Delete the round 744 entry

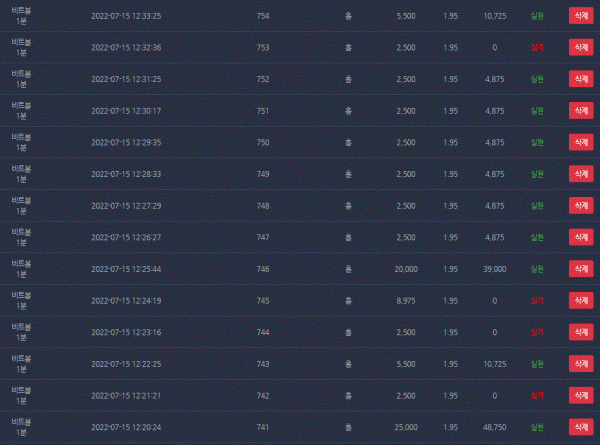coord(581,332)
